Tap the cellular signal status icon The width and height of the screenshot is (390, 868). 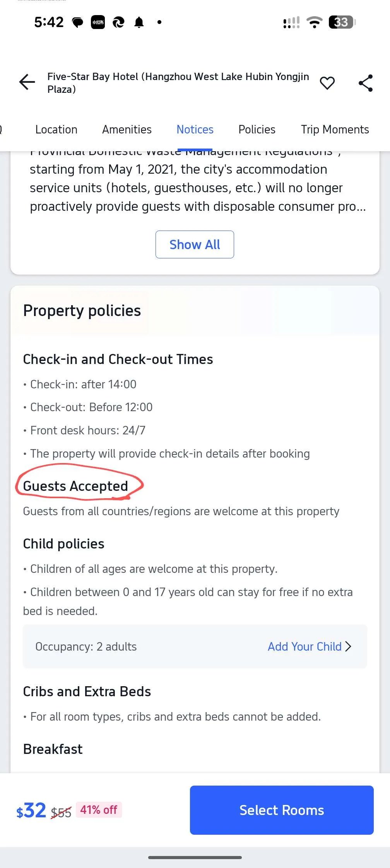pos(291,22)
